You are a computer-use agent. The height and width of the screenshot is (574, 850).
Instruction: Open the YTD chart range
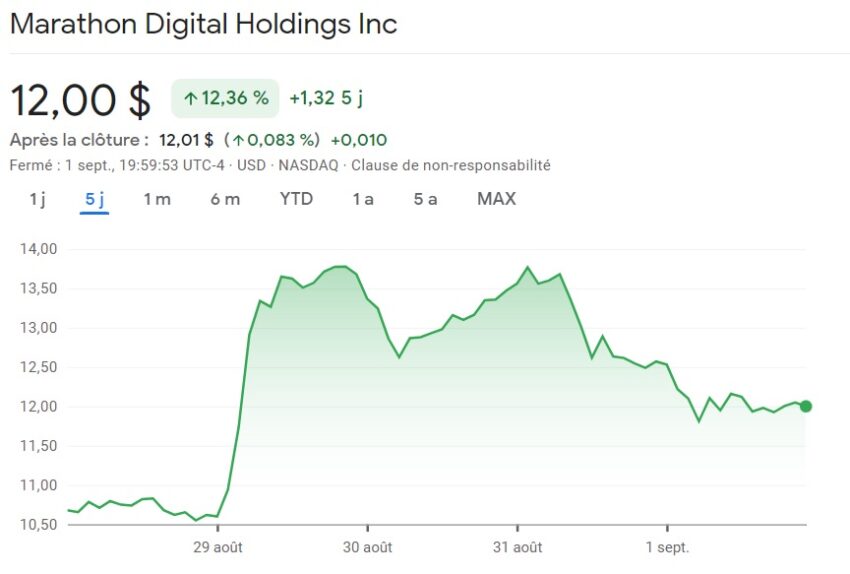pyautogui.click(x=297, y=199)
